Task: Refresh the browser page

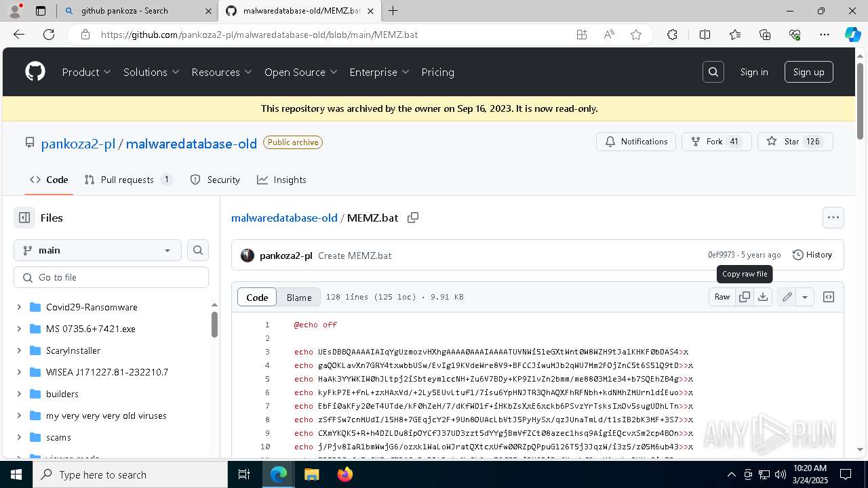Action: pos(49,35)
